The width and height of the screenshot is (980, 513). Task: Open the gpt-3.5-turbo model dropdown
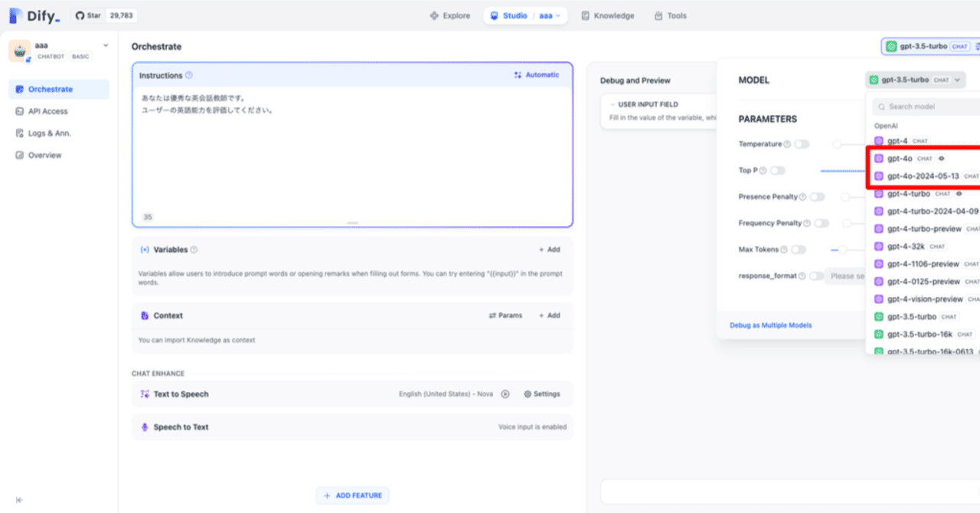916,80
